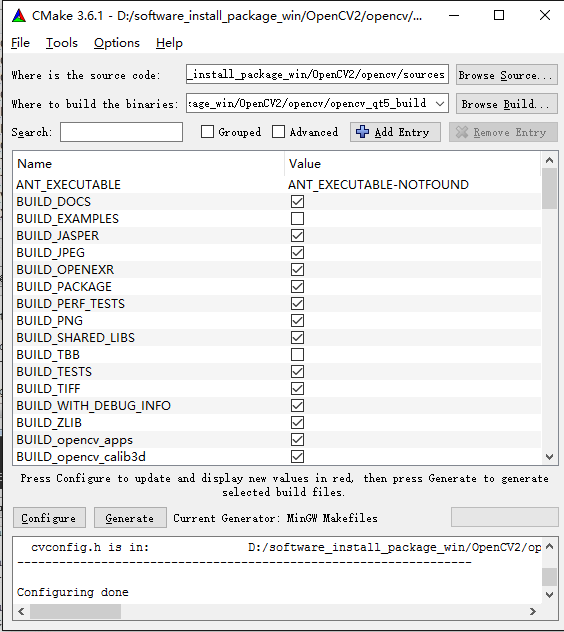Maximize the CMake window
564x632 pixels.
click(x=499, y=16)
